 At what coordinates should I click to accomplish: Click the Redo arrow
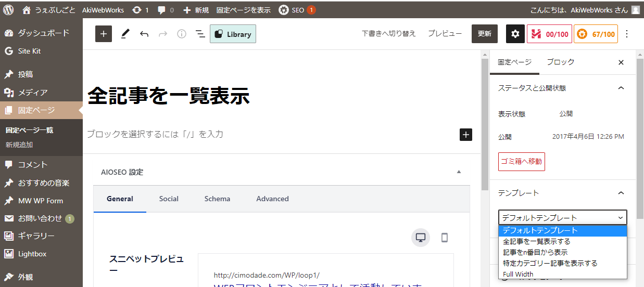[x=163, y=34]
